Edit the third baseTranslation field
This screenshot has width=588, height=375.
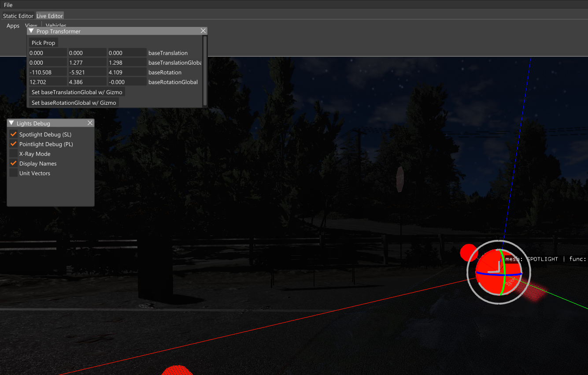pos(127,53)
